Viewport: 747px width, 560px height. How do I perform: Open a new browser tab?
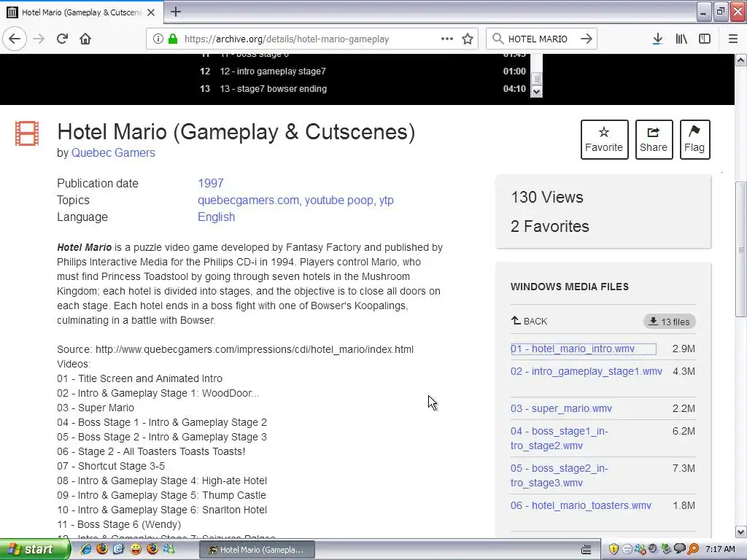176,12
